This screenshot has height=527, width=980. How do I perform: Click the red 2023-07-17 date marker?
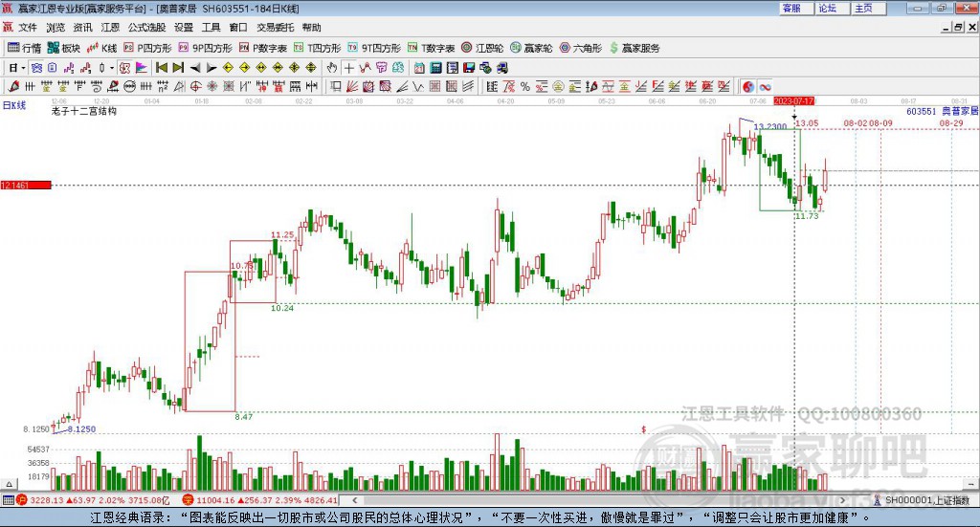[793, 100]
